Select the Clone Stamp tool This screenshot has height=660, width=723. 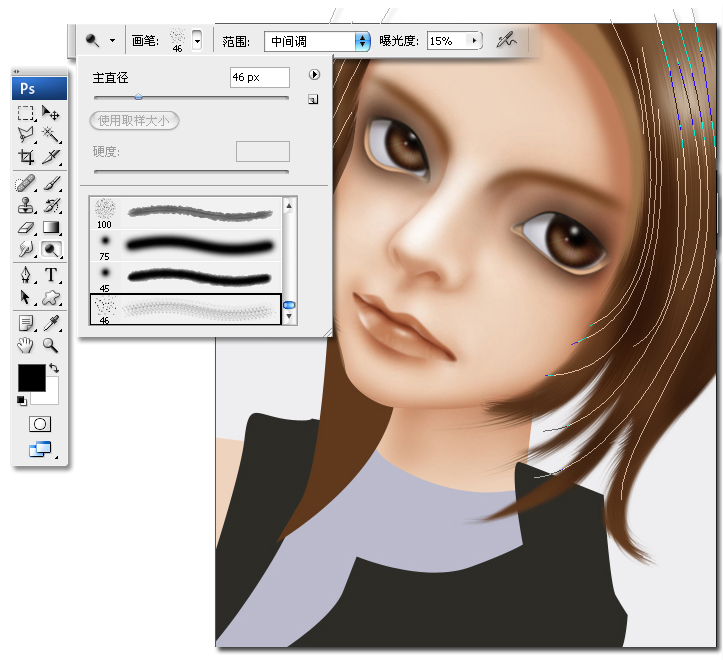click(x=26, y=206)
